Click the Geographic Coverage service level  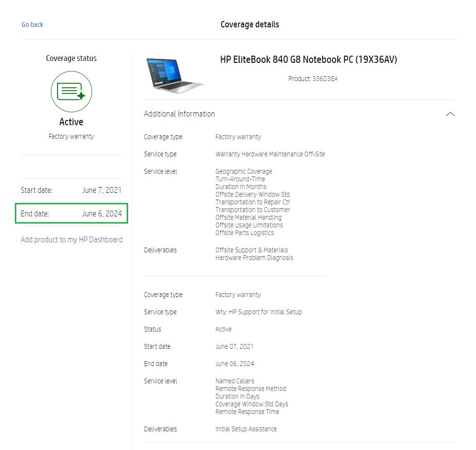pos(244,171)
